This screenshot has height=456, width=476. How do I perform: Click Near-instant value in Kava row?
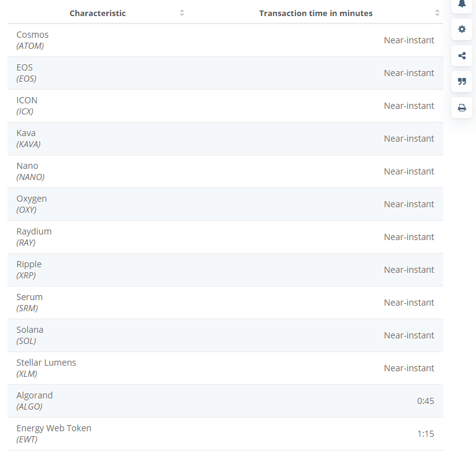coord(409,139)
